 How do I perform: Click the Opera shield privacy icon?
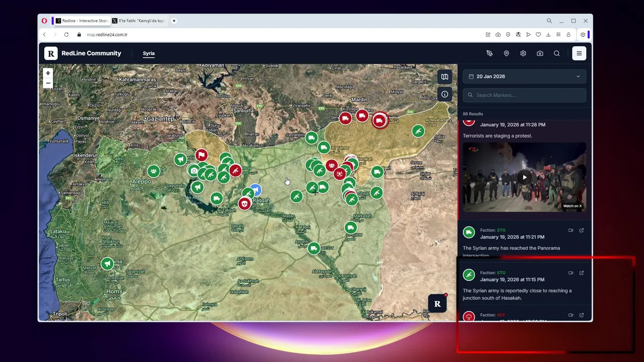pos(508,35)
